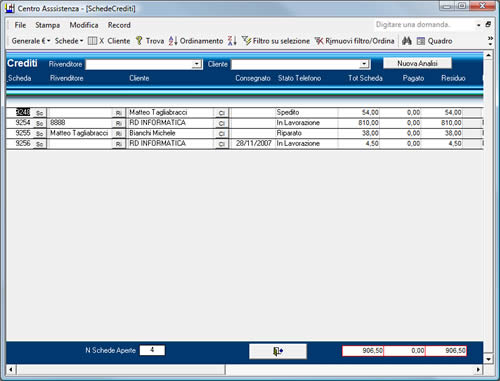
Task: Click the Sc button for scheda 9254
Action: (x=39, y=123)
